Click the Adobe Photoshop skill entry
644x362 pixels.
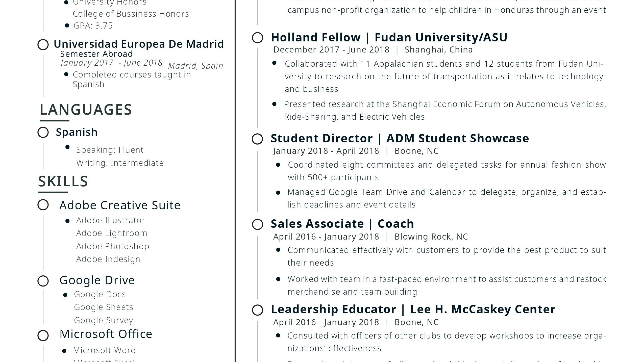(113, 246)
